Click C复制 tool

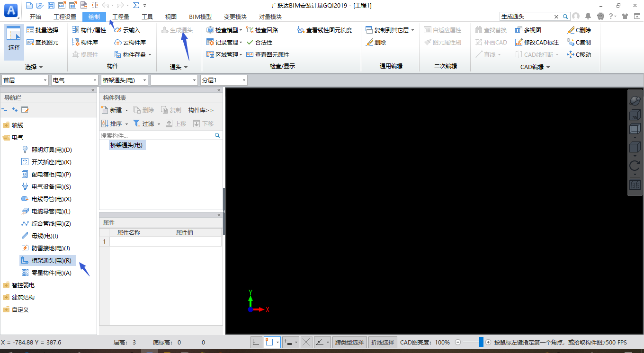(x=579, y=42)
